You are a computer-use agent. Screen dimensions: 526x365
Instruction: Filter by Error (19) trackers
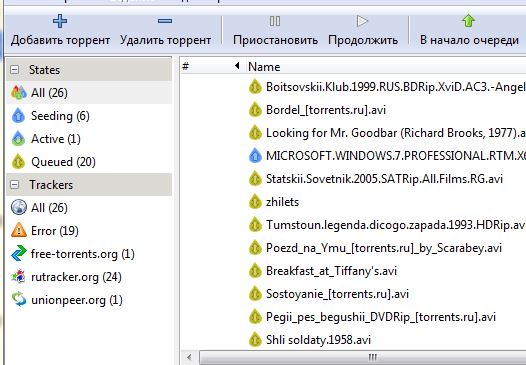89,230
